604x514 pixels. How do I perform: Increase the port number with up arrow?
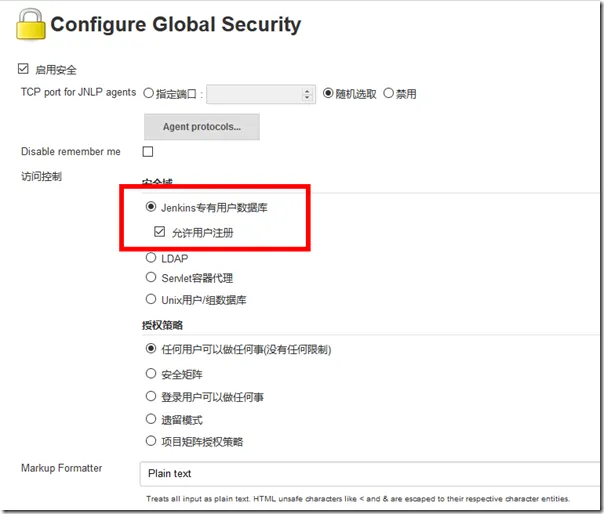coord(308,91)
